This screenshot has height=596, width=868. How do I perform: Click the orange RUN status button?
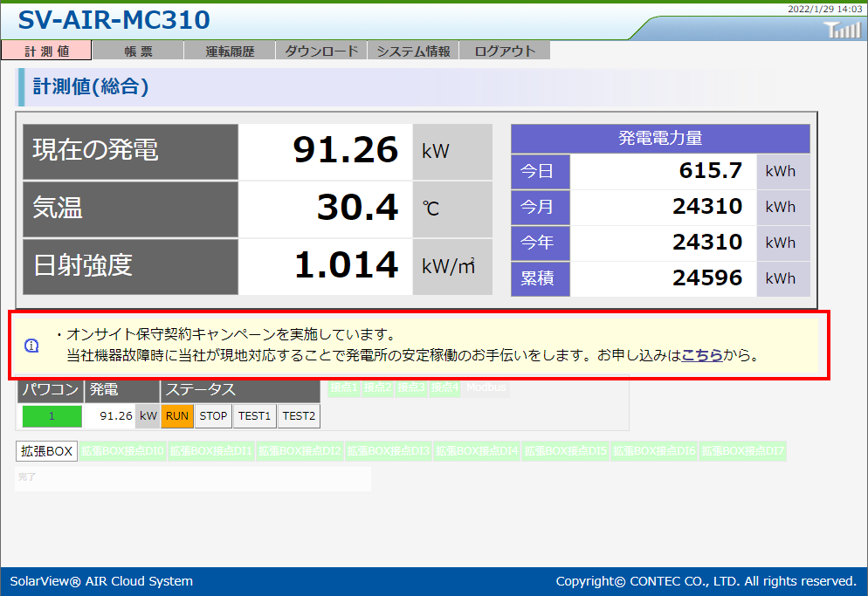click(x=177, y=416)
